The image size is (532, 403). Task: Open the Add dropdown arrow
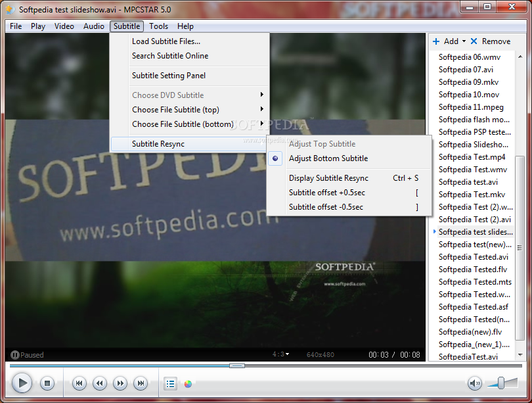point(464,41)
